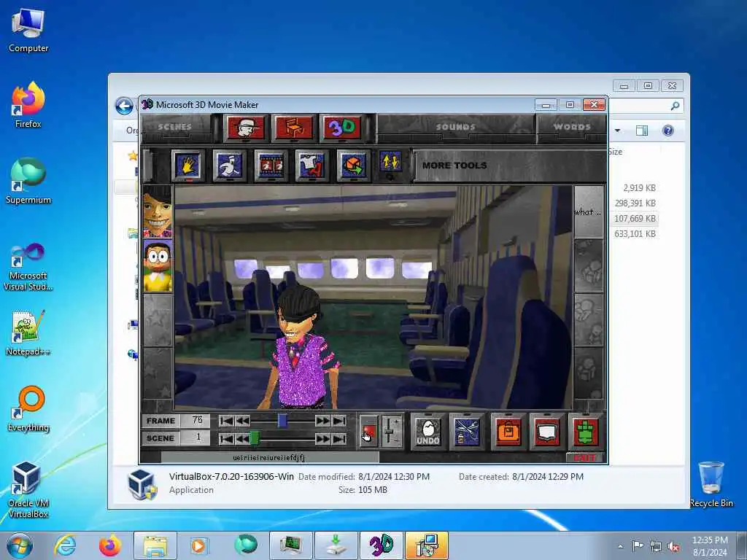This screenshot has height=560, width=747.
Task: Click the scene number field showing 1
Action: [196, 438]
